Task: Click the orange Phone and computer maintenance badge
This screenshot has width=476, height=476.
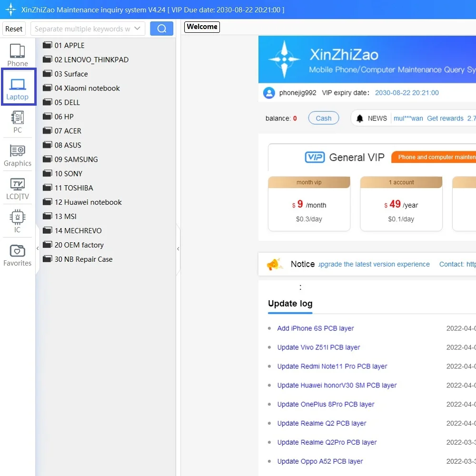Action: point(434,157)
